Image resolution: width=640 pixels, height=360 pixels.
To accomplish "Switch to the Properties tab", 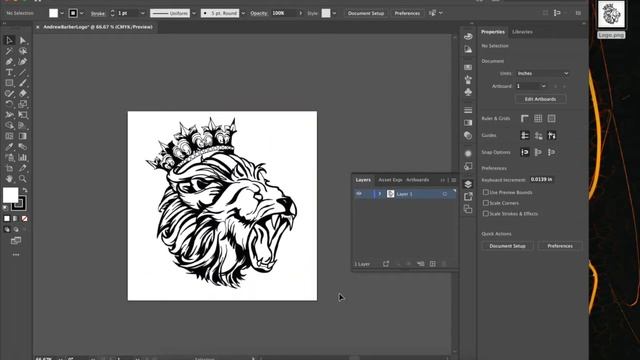I will click(x=493, y=32).
